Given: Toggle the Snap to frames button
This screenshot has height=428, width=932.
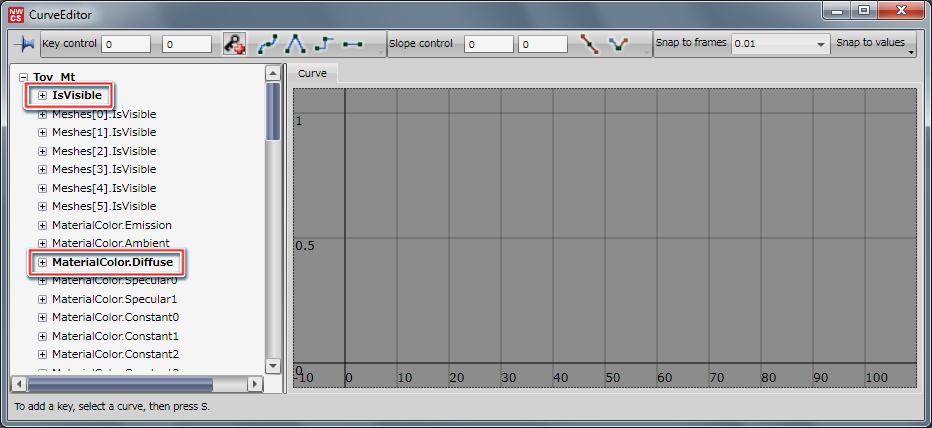Looking at the screenshot, I should coord(691,44).
